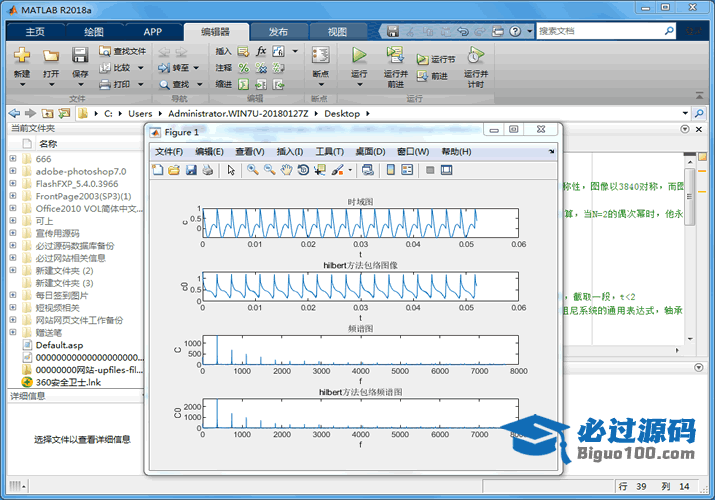This screenshot has height=500, width=715.
Task: Switch to the APP tab
Action: pyautogui.click(x=152, y=32)
